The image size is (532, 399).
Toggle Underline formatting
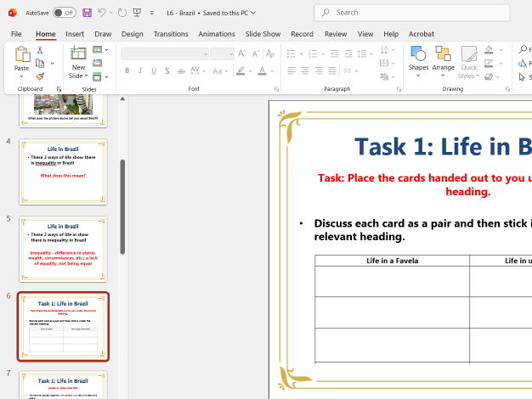tap(154, 70)
